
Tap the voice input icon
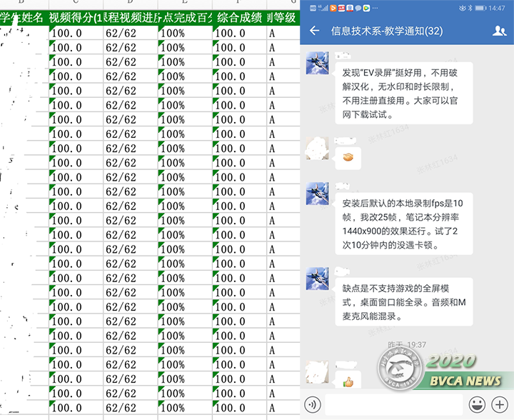312,404
